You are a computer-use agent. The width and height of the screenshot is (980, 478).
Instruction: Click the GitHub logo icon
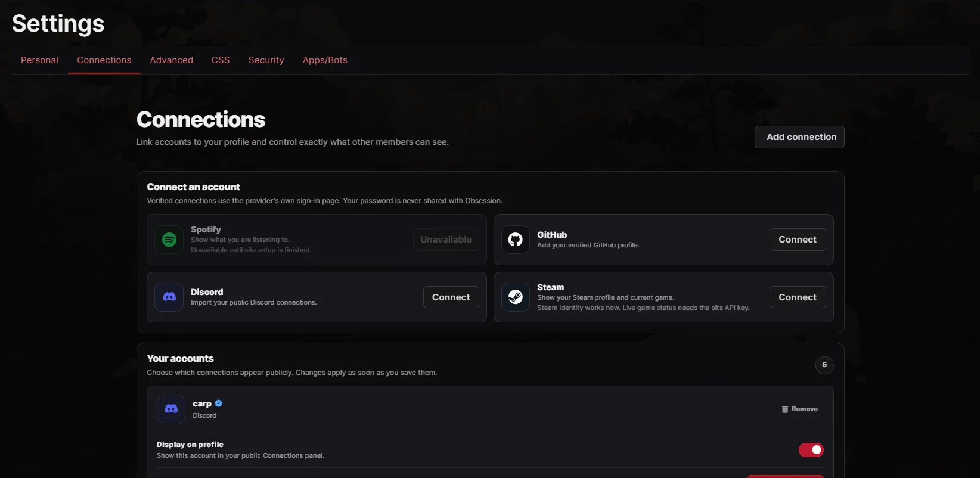pyautogui.click(x=516, y=240)
